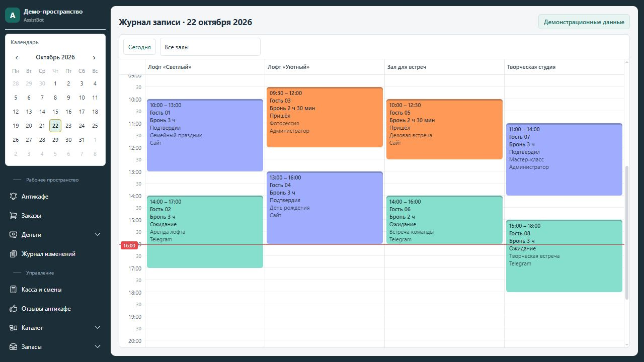The height and width of the screenshot is (362, 644).
Task: Open Гость 06 Встреча команды booking
Action: (444, 220)
